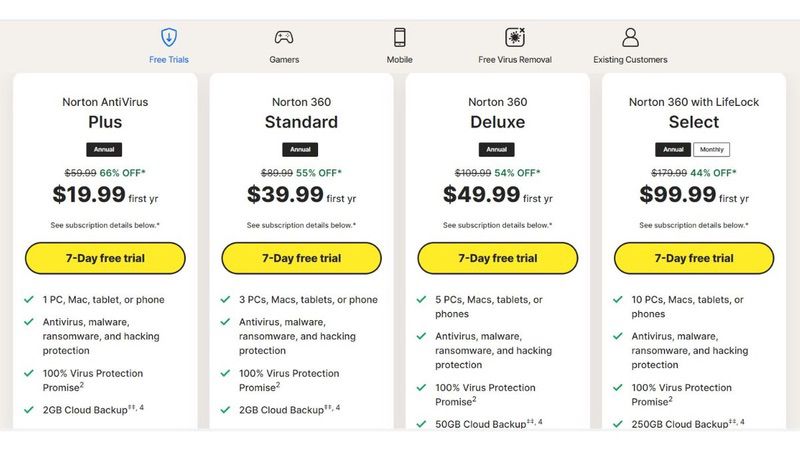Click subscription details text under $99.99 price
Screen dimensions: 800x450
tap(694, 225)
